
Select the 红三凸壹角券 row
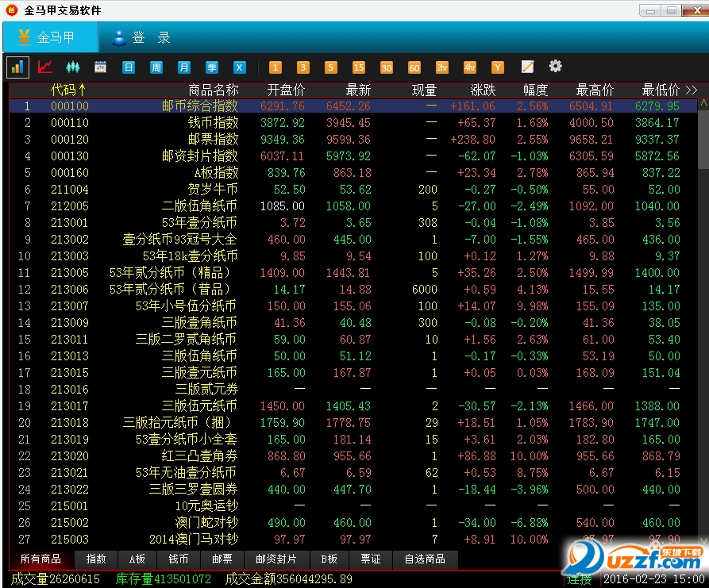(353, 456)
